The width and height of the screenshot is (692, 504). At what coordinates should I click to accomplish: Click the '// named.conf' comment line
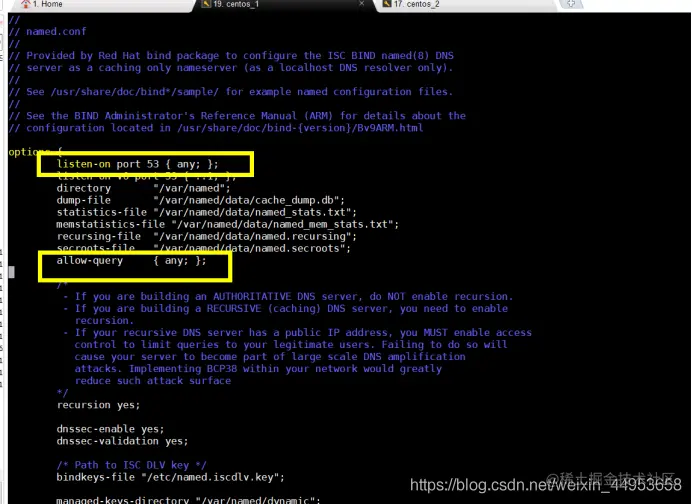point(48,31)
